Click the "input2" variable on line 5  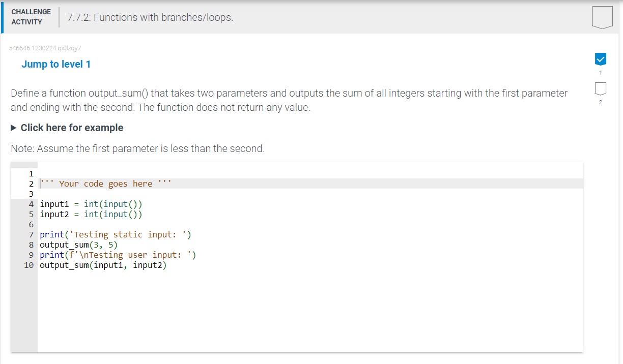[53, 214]
